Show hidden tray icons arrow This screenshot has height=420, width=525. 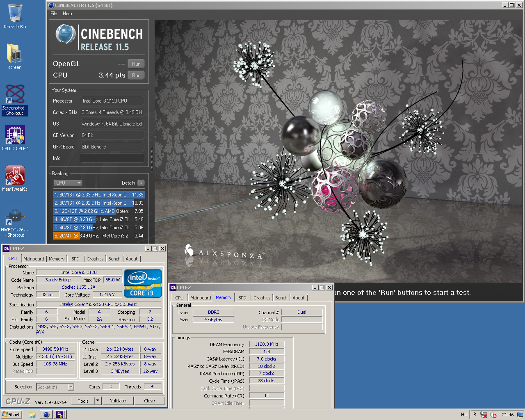point(475,415)
